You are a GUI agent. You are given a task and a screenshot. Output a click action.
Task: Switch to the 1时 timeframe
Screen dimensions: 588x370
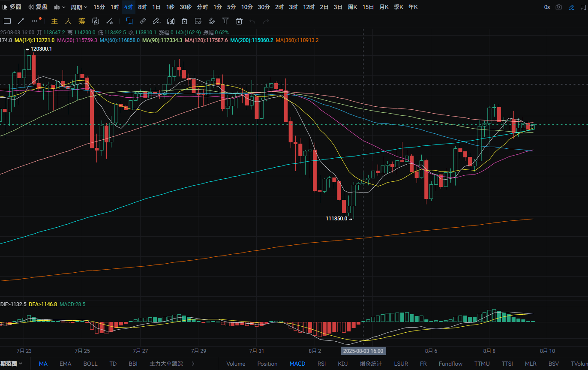click(x=114, y=7)
